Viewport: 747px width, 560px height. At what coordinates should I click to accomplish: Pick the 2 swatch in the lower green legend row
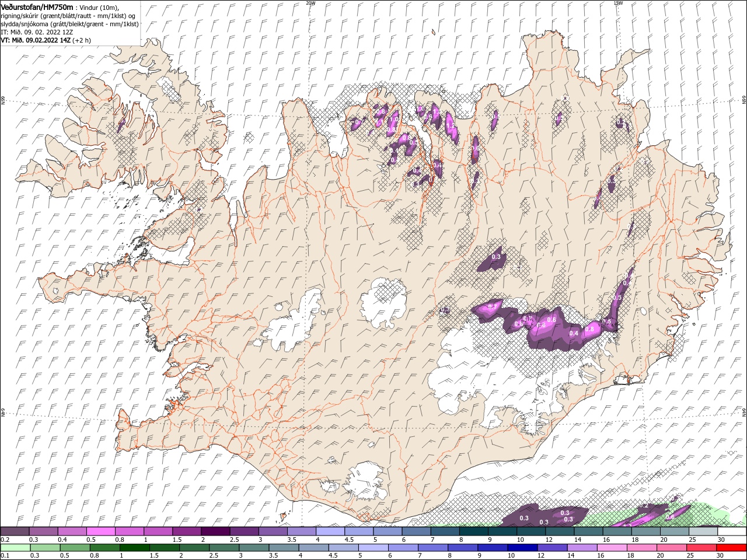click(x=194, y=548)
